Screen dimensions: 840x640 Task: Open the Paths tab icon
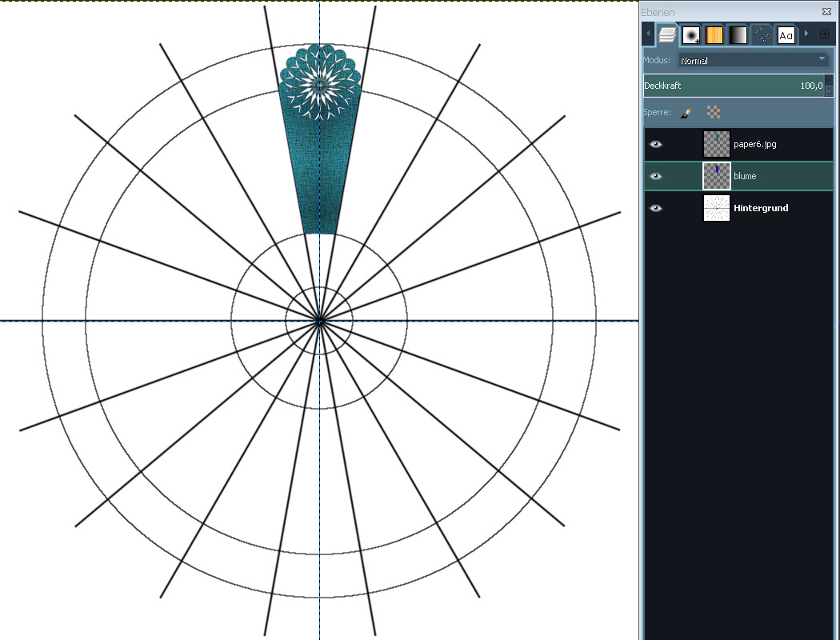click(x=762, y=34)
